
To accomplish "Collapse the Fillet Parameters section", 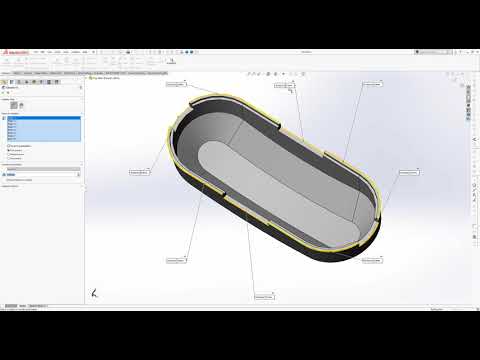I will 82,165.
